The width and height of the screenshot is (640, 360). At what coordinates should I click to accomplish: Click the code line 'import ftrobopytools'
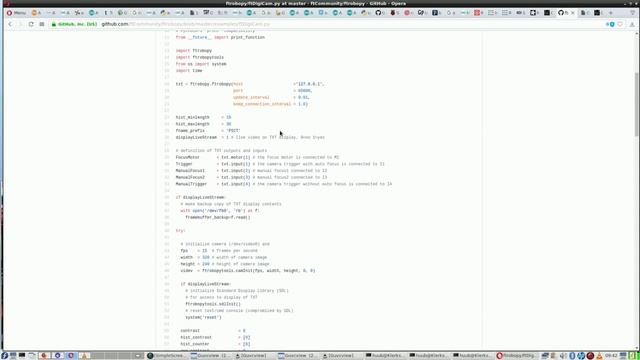coord(200,57)
